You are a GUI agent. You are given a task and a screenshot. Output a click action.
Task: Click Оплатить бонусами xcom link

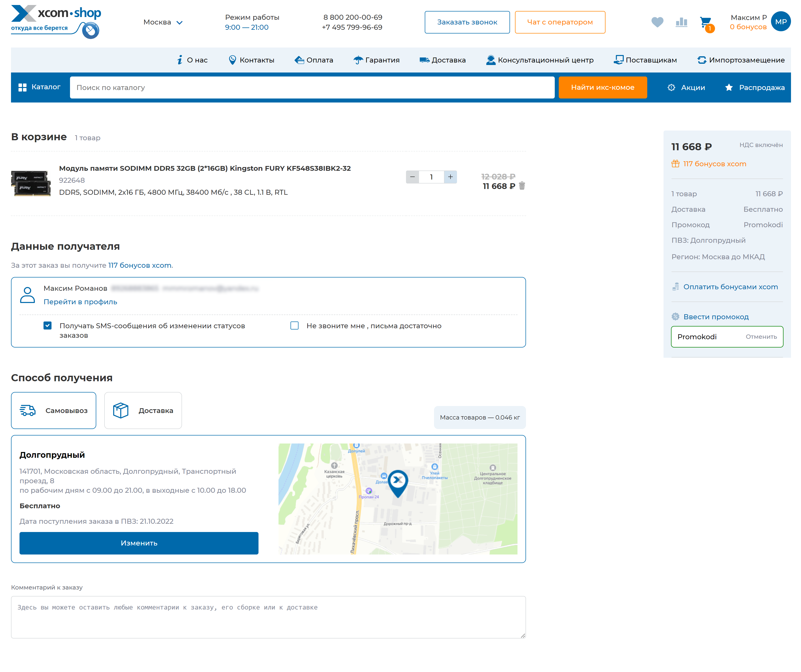pyautogui.click(x=730, y=286)
